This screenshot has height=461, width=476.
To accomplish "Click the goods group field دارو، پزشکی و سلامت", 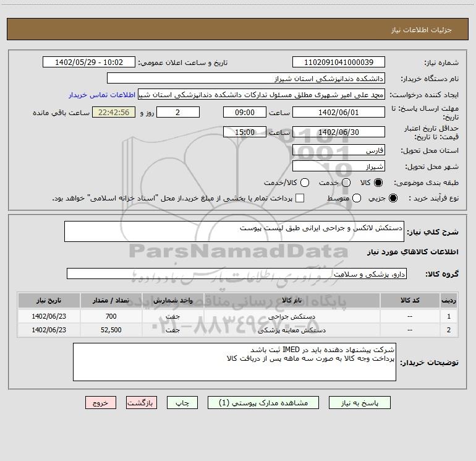I will click(237, 274).
